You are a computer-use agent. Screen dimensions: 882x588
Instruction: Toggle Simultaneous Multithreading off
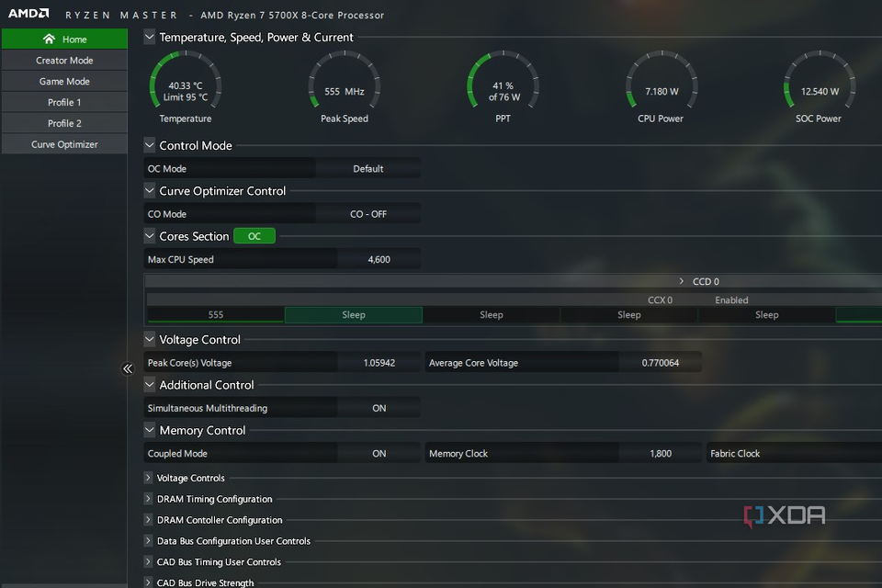[x=379, y=407]
